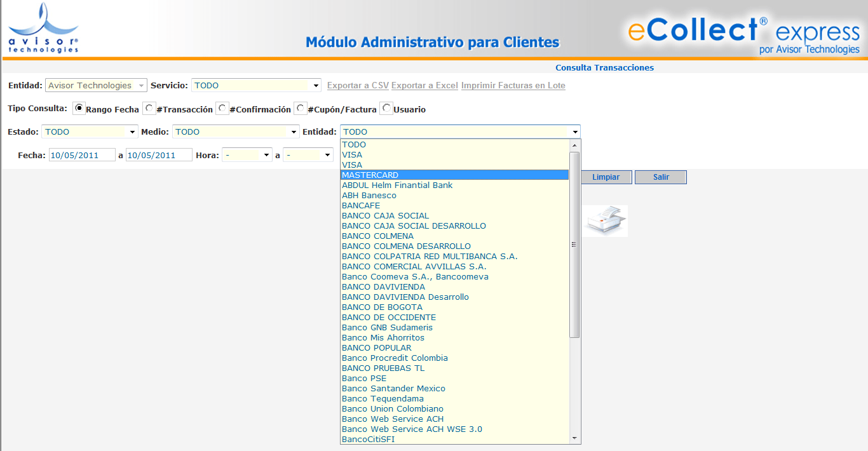Click the dropdown list scrollbar thumb
This screenshot has width=868, height=451.
click(574, 245)
